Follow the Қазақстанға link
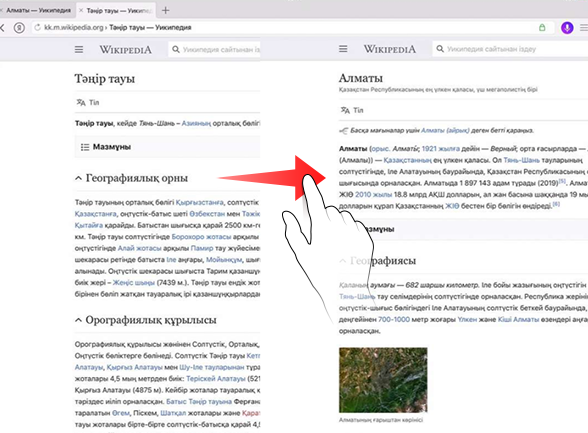Viewport: 588px width, 433px height. click(96, 214)
